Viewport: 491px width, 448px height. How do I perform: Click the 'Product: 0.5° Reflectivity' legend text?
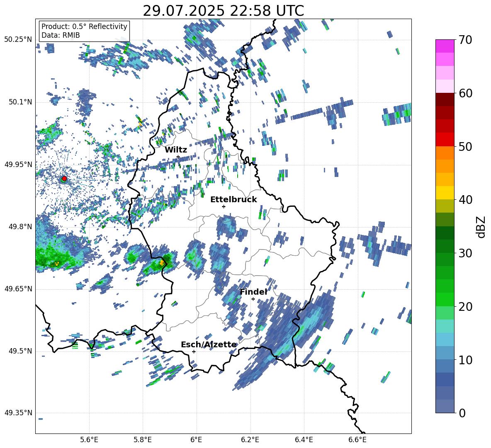coord(84,26)
